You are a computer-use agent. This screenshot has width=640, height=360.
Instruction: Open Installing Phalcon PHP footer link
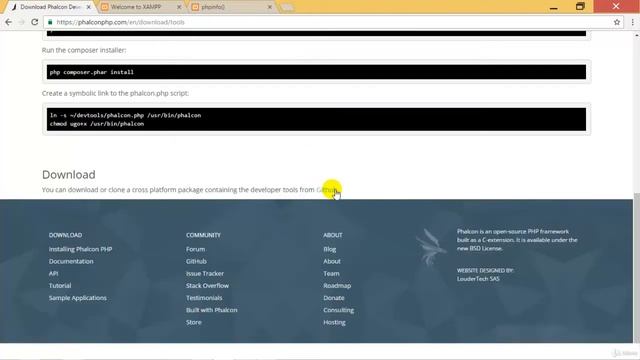pos(80,249)
